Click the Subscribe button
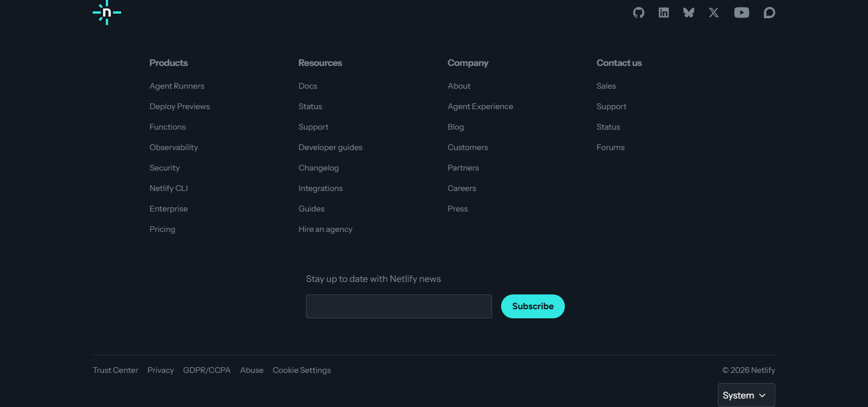This screenshot has height=407, width=868. tap(533, 306)
